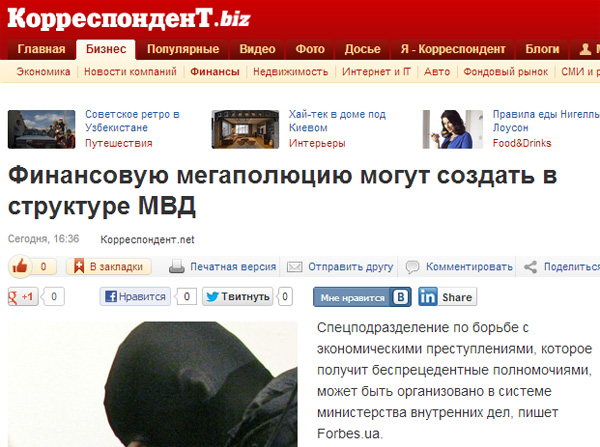
Task: Click the Twitter Твитнуть button
Action: tap(238, 297)
